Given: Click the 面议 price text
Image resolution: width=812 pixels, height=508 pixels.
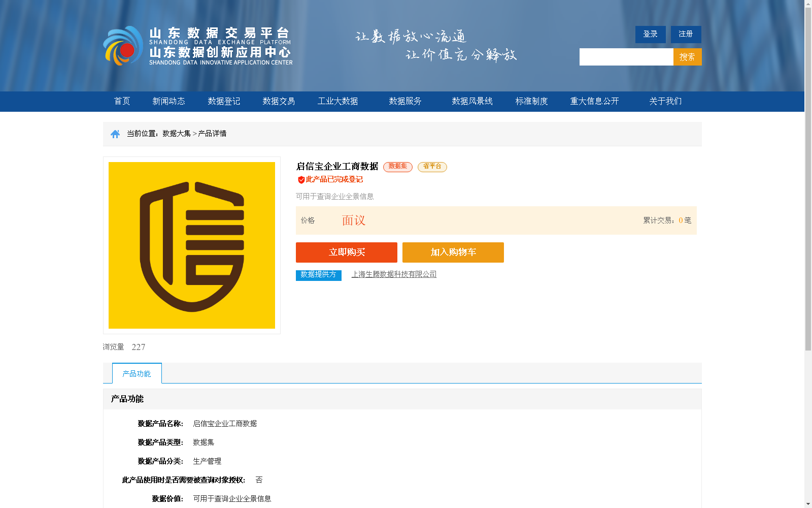Looking at the screenshot, I should tap(354, 220).
